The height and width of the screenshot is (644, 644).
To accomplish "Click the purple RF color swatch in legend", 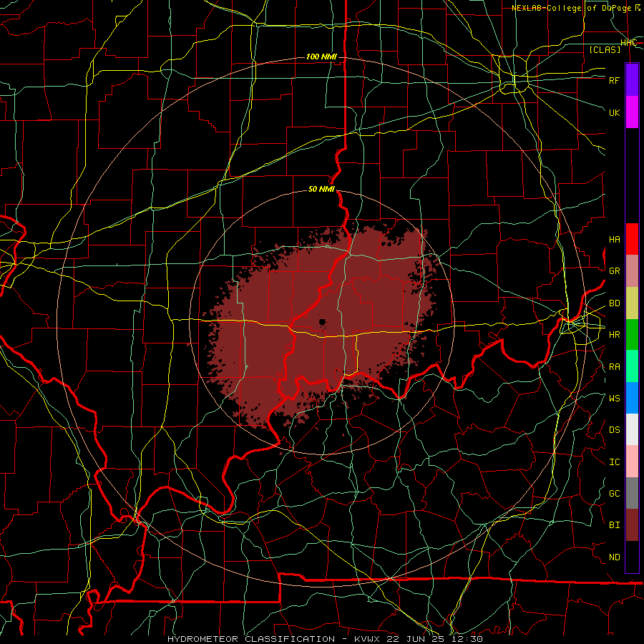I will click(x=632, y=80).
